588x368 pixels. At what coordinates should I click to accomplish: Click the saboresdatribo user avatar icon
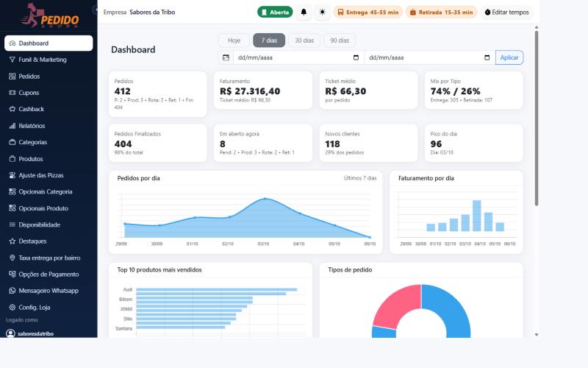click(10, 333)
